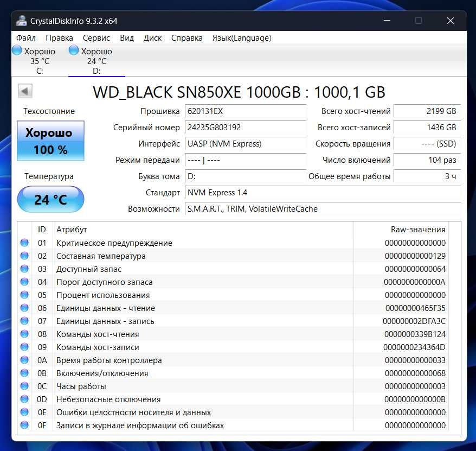Click total working time value 3 ч
Image resolution: width=476 pixels, height=451 pixels.
[427, 176]
